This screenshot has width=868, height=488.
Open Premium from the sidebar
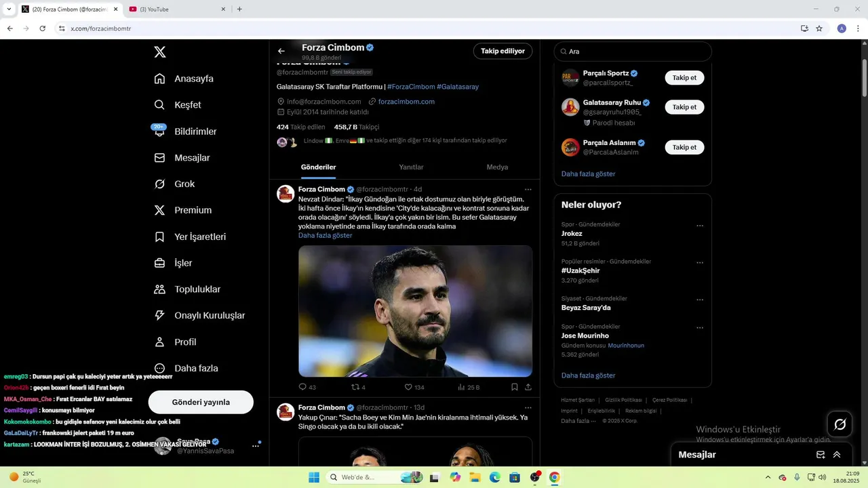coord(183,210)
